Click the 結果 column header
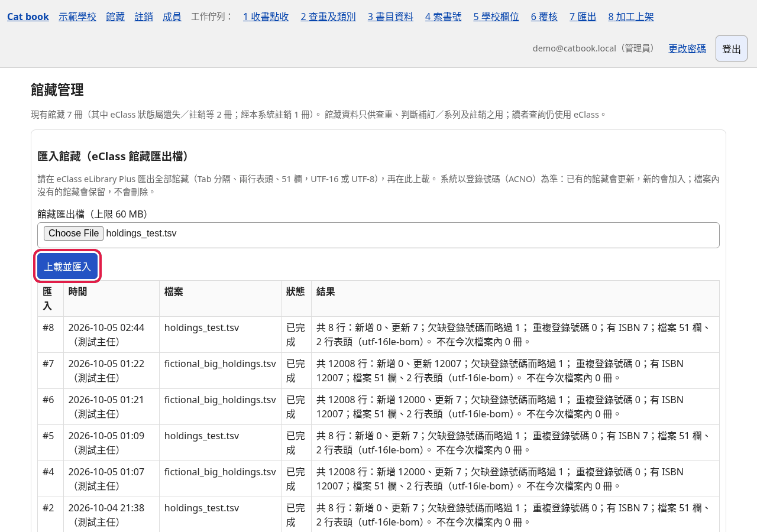The image size is (757, 532). (x=515, y=299)
